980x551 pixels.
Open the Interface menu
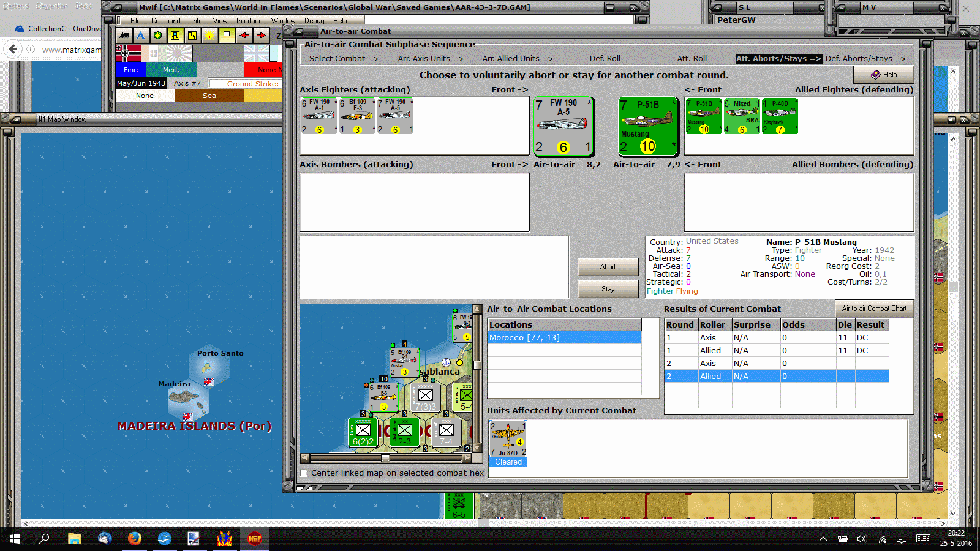(x=249, y=21)
